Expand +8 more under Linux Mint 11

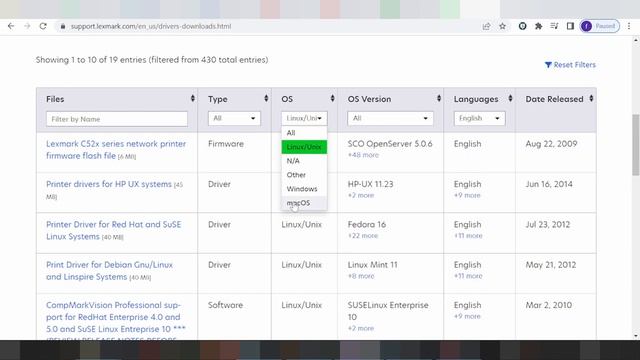[x=361, y=276]
